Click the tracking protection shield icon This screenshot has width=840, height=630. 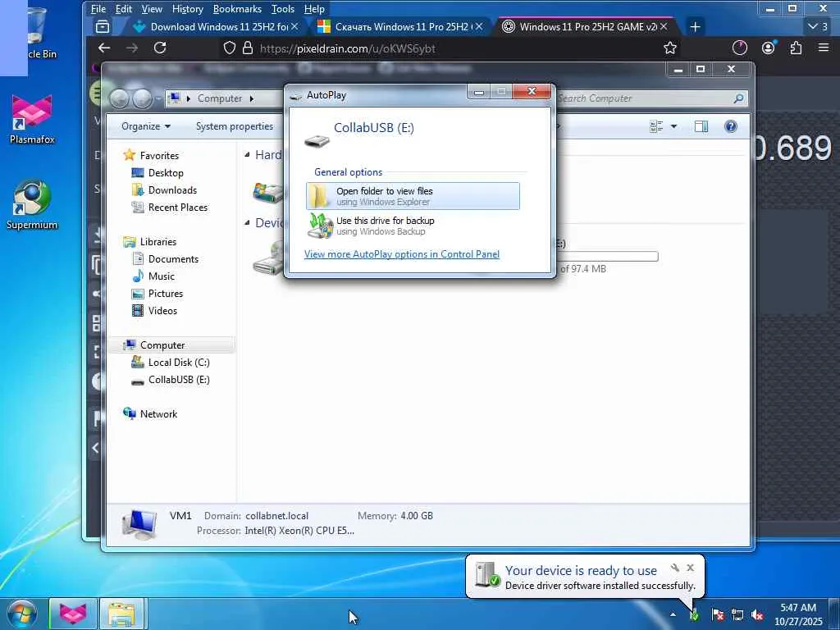click(x=230, y=48)
